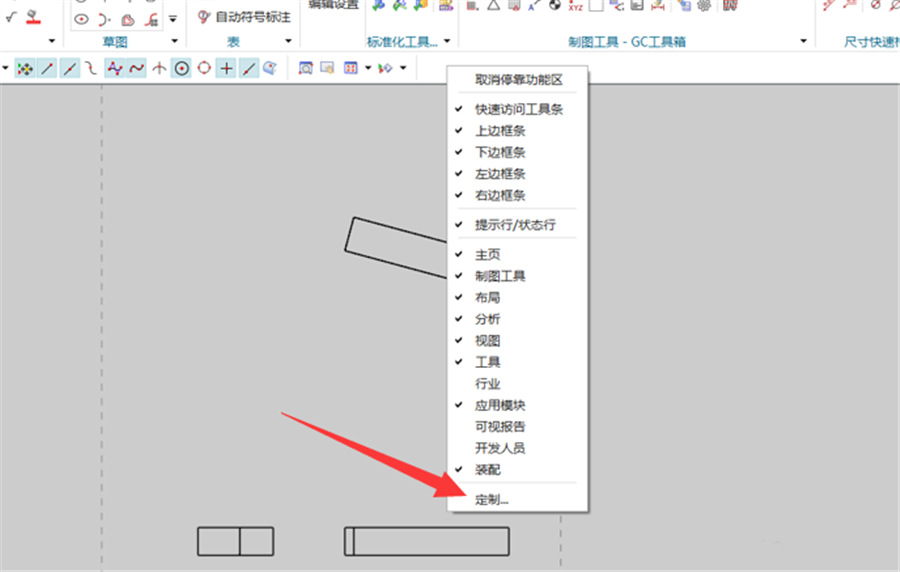Screen dimensions: 900x572
Task: Open dropdown arrow left of snap point icons
Action: (5, 68)
